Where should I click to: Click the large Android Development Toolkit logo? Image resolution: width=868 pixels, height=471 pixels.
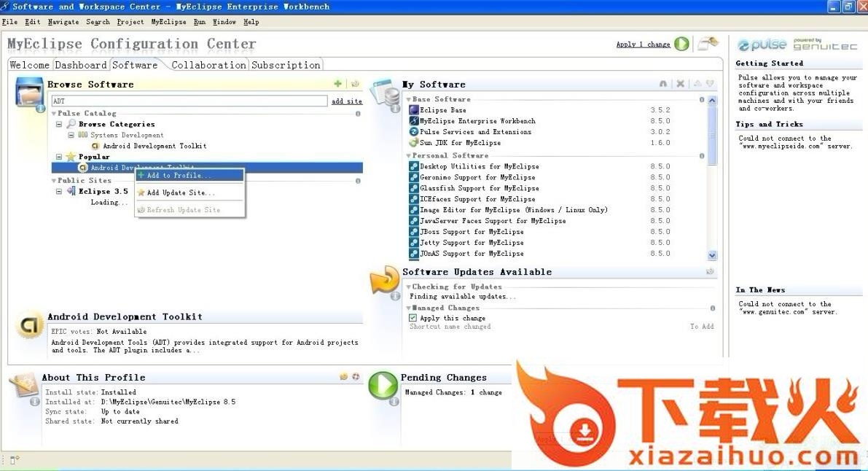29,325
